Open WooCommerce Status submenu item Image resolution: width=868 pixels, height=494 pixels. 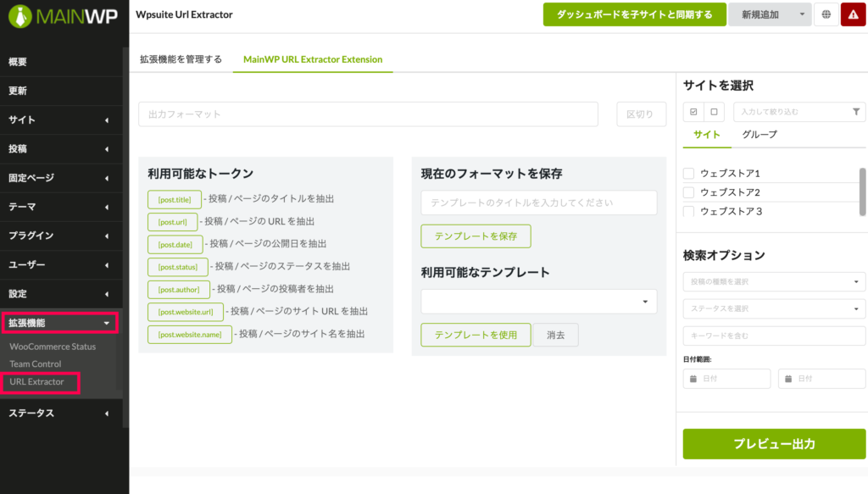(x=53, y=347)
